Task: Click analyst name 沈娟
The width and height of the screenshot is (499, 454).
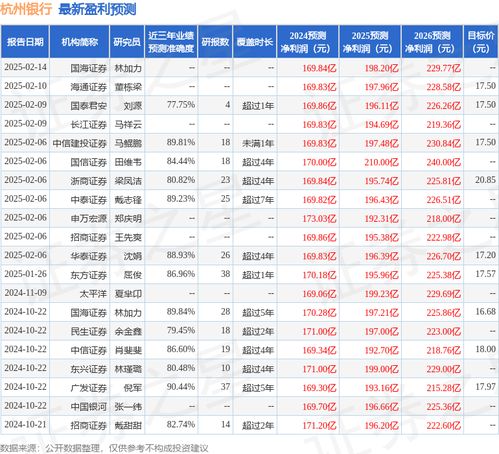Action: (x=133, y=256)
